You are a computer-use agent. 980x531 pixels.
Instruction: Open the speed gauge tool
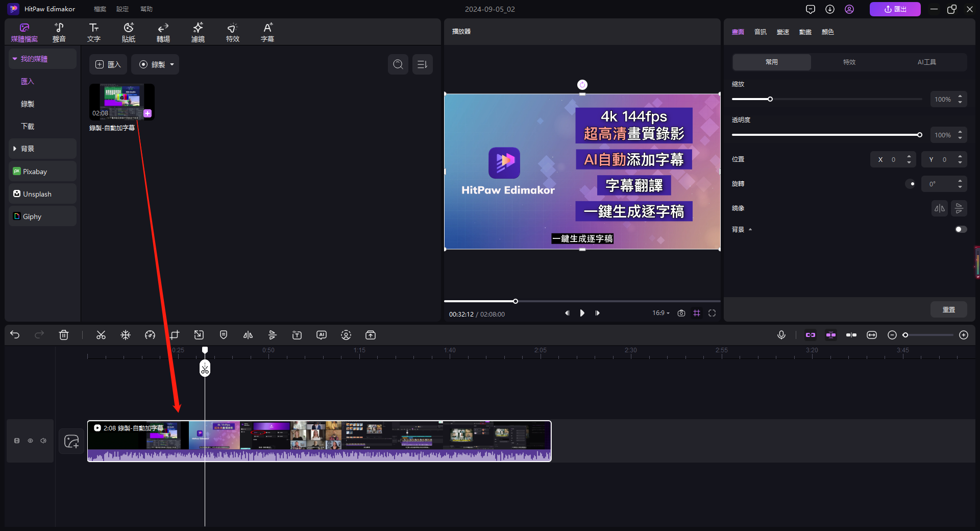(150, 335)
